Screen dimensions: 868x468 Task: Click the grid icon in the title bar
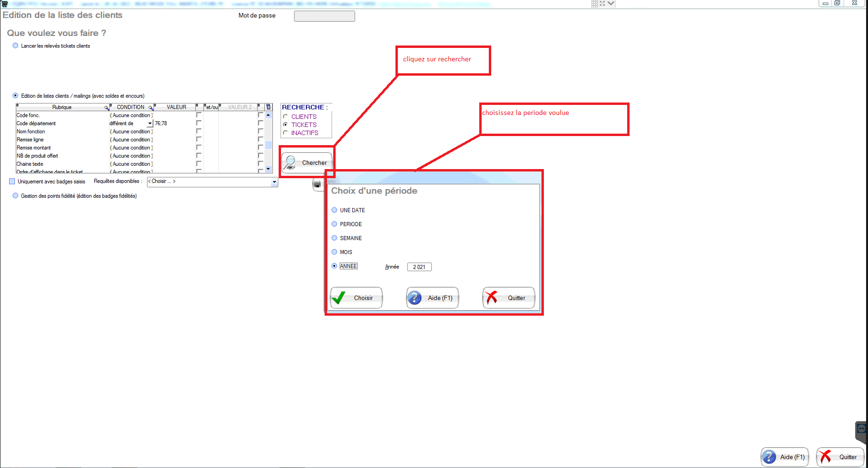[594, 3]
